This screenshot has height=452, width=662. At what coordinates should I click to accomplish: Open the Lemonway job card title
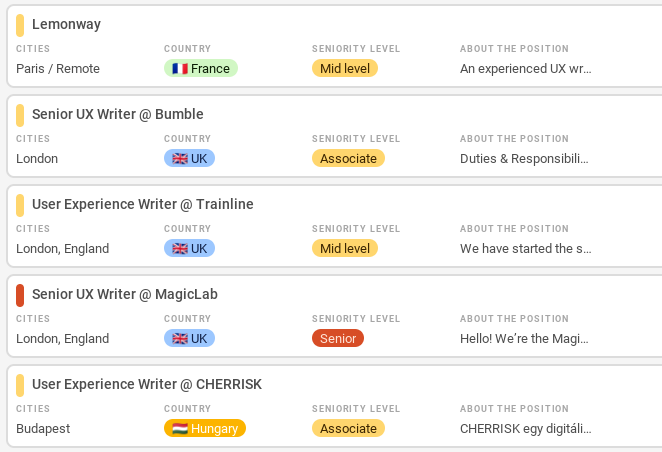66,24
